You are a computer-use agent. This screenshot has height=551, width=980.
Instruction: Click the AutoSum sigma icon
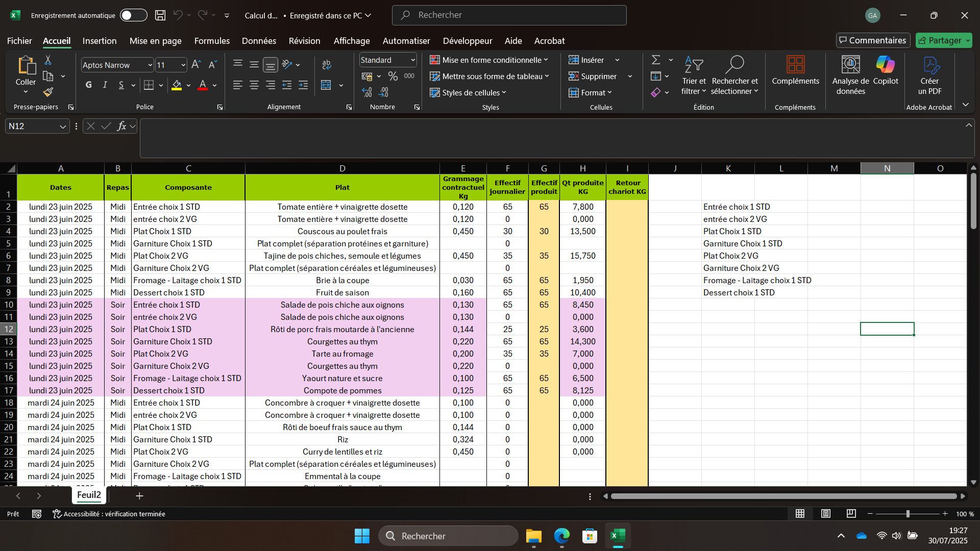tap(656, 60)
